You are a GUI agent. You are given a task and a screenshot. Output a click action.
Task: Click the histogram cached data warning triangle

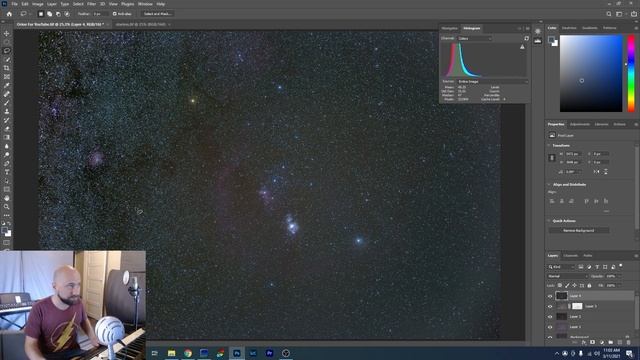click(522, 47)
